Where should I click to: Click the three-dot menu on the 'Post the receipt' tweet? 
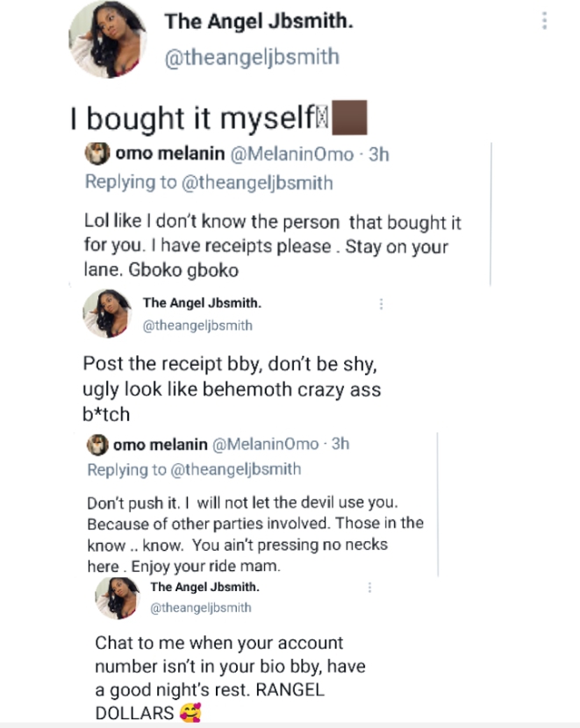[x=381, y=303]
